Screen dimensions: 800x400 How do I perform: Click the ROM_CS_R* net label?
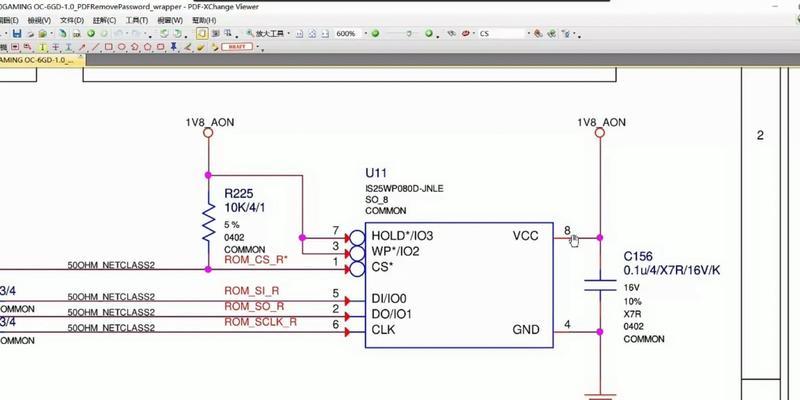pyautogui.click(x=256, y=260)
